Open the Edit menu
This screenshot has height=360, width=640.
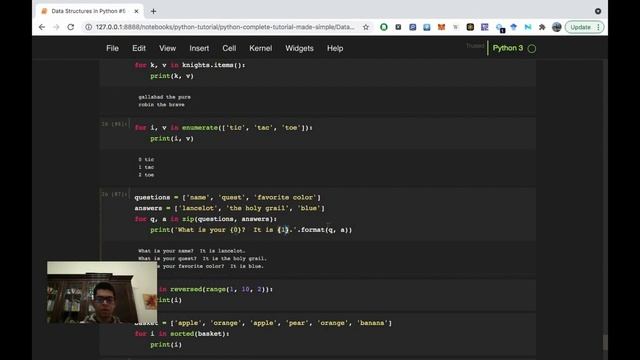(139, 48)
